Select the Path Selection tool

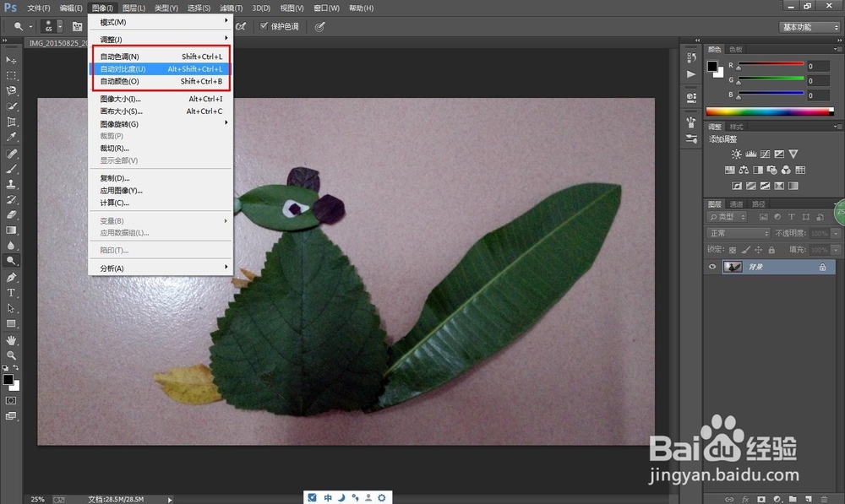click(11, 308)
